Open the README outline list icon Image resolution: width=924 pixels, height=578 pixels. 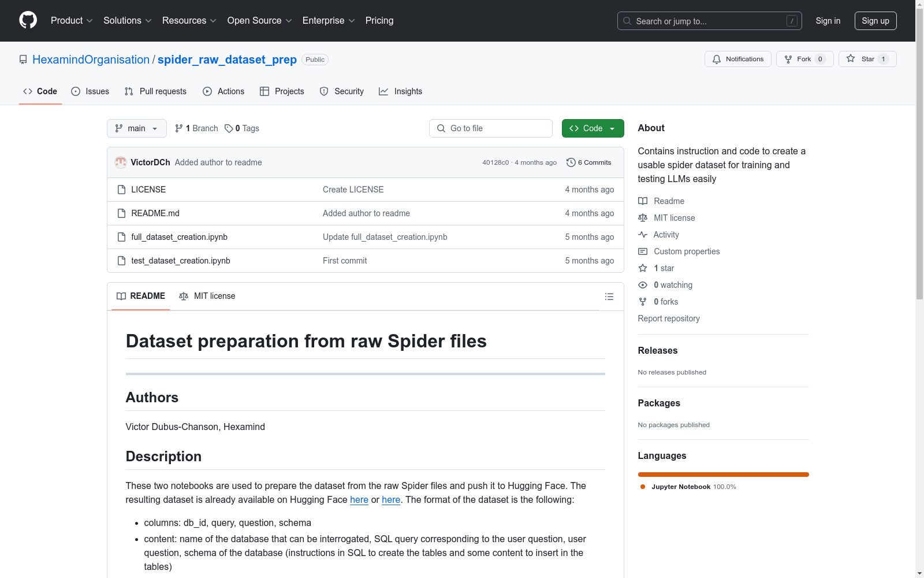tap(609, 297)
